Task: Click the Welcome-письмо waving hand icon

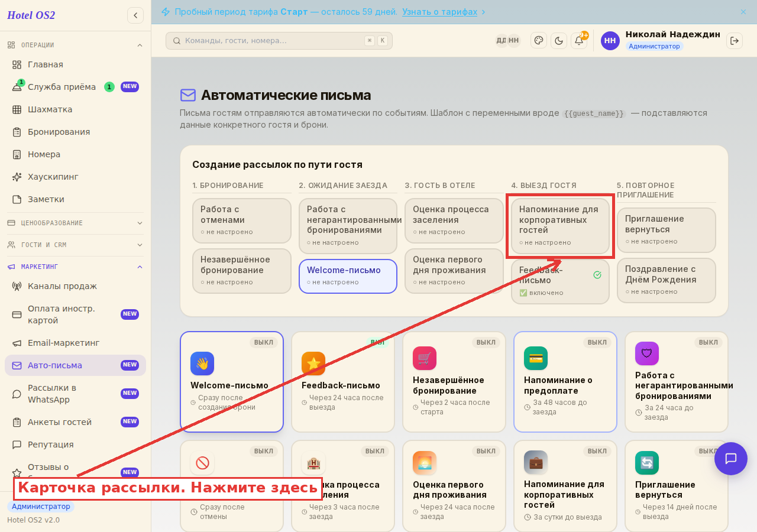Action: (202, 364)
